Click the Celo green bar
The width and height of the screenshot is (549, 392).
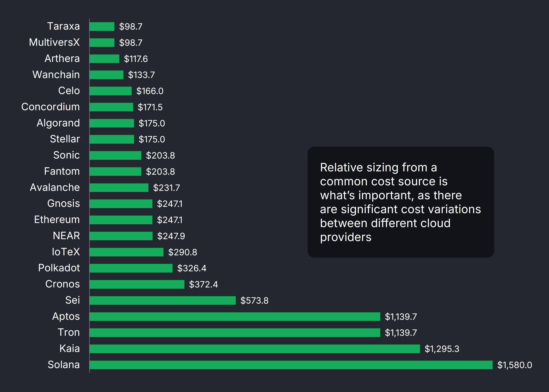pos(110,91)
